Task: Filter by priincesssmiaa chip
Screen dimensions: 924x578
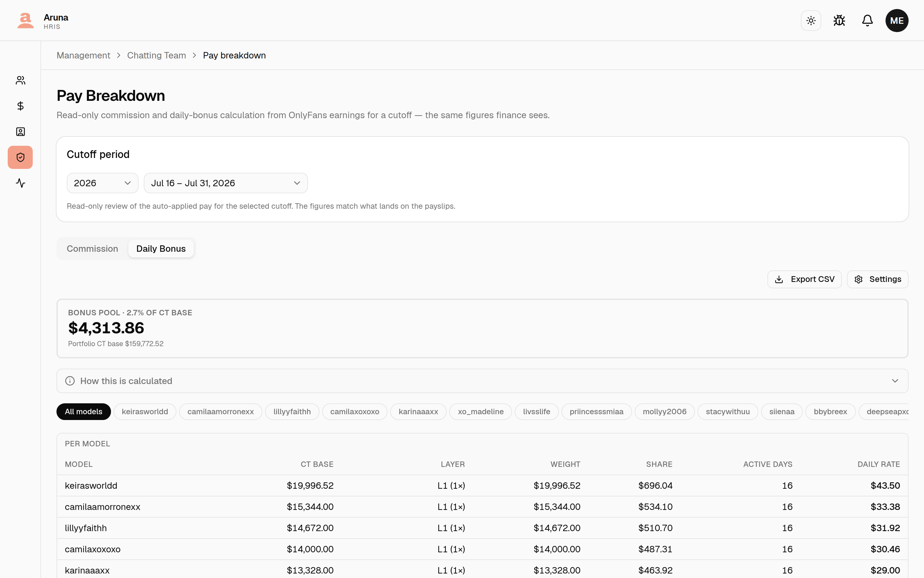Action: 596,412
